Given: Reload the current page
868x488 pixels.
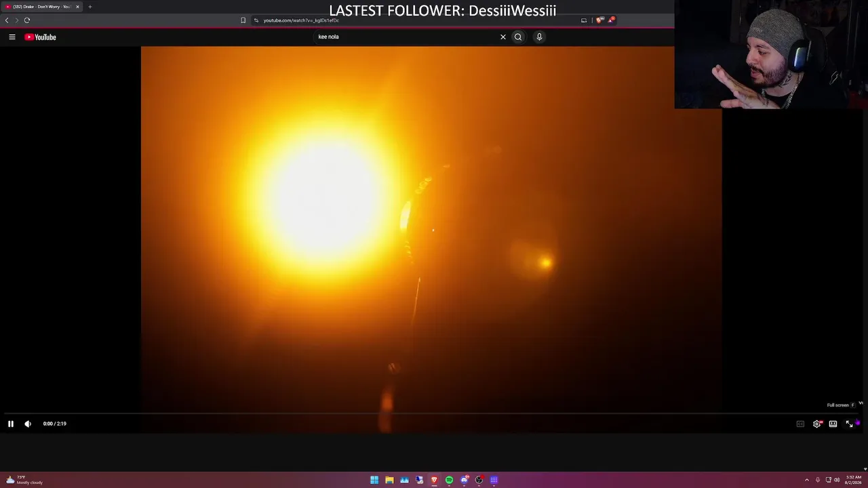Looking at the screenshot, I should pyautogui.click(x=27, y=20).
